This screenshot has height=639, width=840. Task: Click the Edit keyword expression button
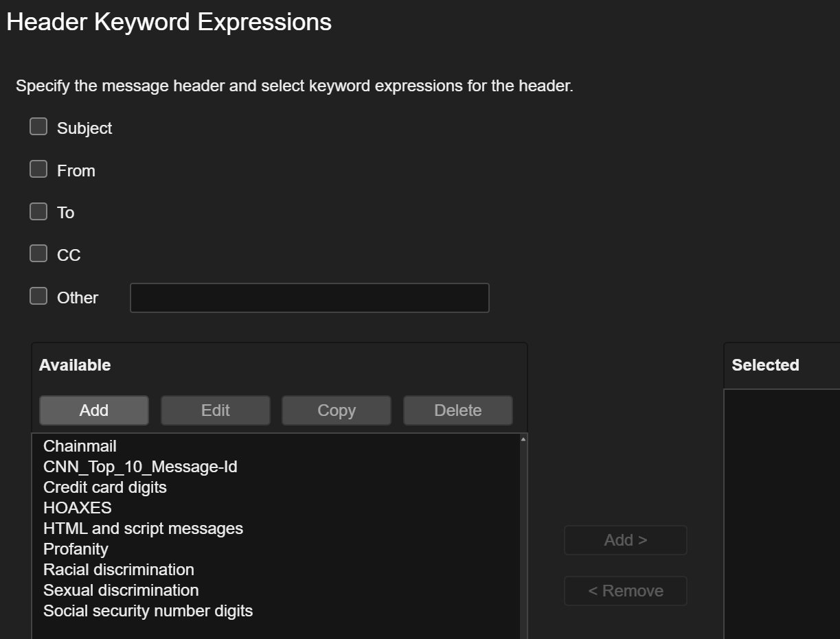215,410
